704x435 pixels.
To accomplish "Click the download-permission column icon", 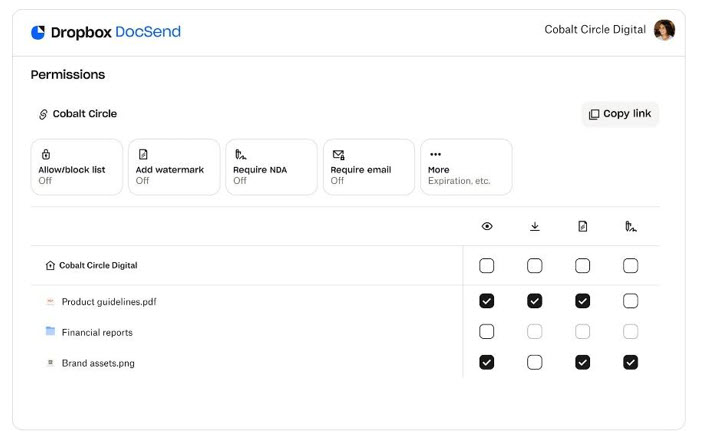I will pos(535,227).
